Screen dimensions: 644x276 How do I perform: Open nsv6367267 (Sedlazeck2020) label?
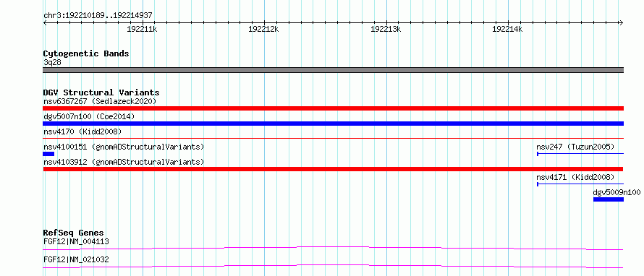(100, 101)
